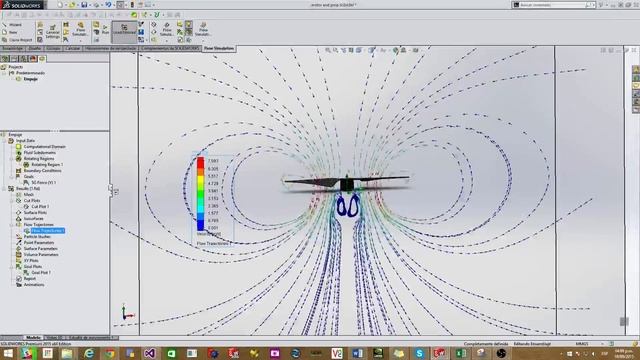
Task: Collapse the Cut Plots tree node
Action: (12, 201)
